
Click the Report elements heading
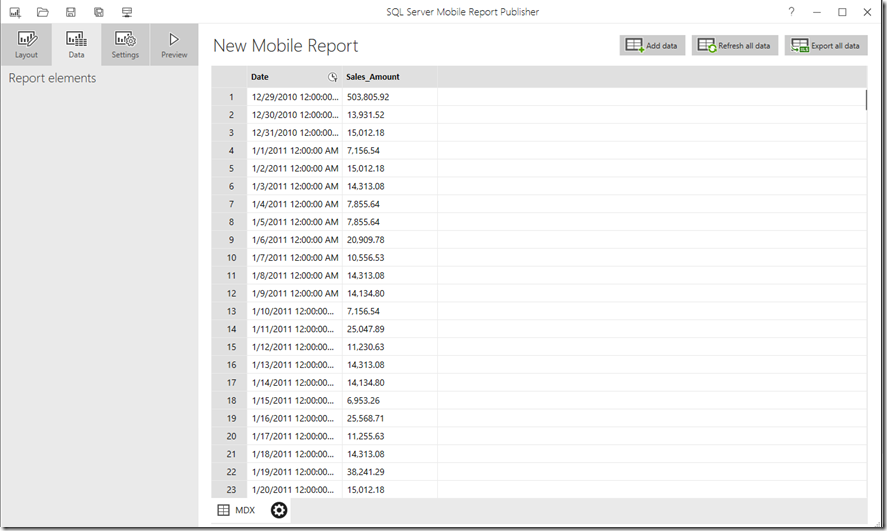pos(52,78)
